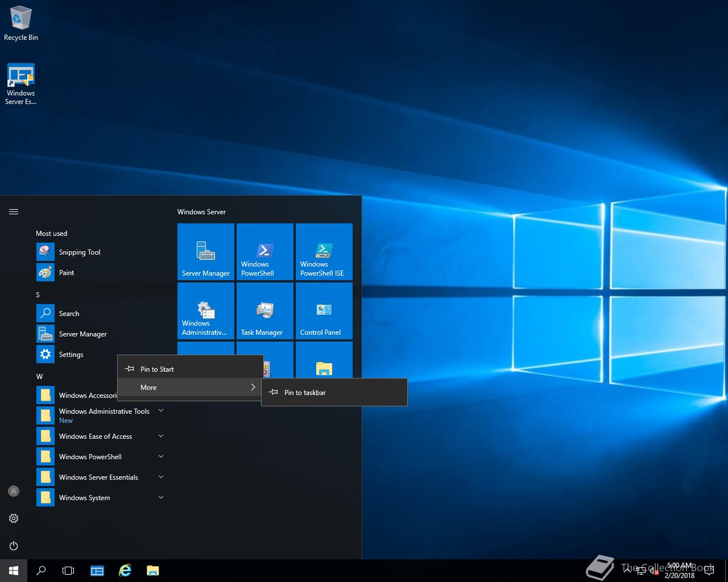Click the letter W section header
Screen dimensions: 728x582
tap(39, 376)
